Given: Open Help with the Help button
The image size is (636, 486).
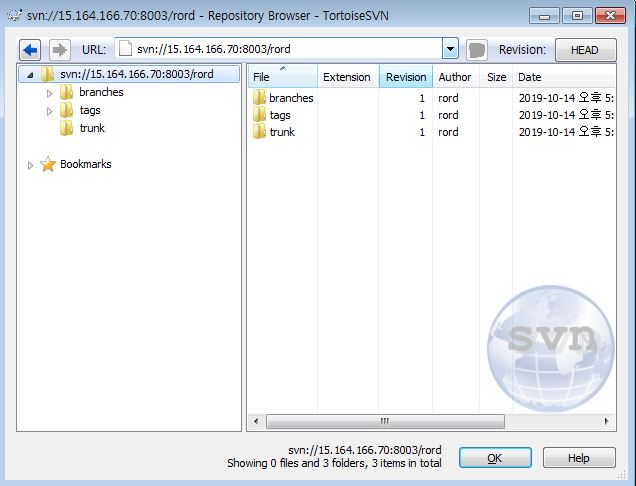Looking at the screenshot, I should pyautogui.click(x=579, y=458).
